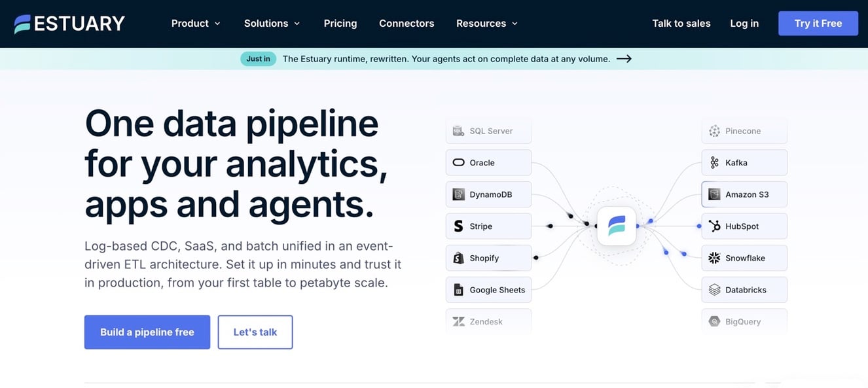Click the Try it Free button
The image size is (868, 388).
click(x=818, y=24)
